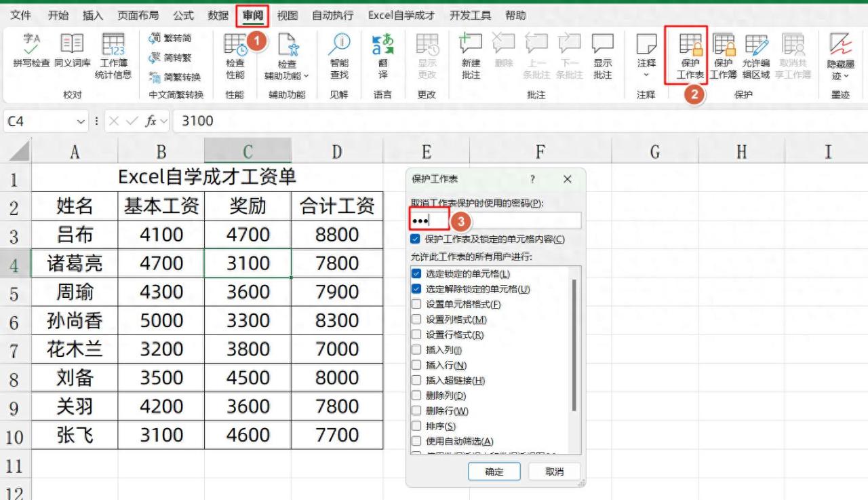The width and height of the screenshot is (868, 500).
Task: Close the 保护工作表 dialog
Action: [568, 179]
